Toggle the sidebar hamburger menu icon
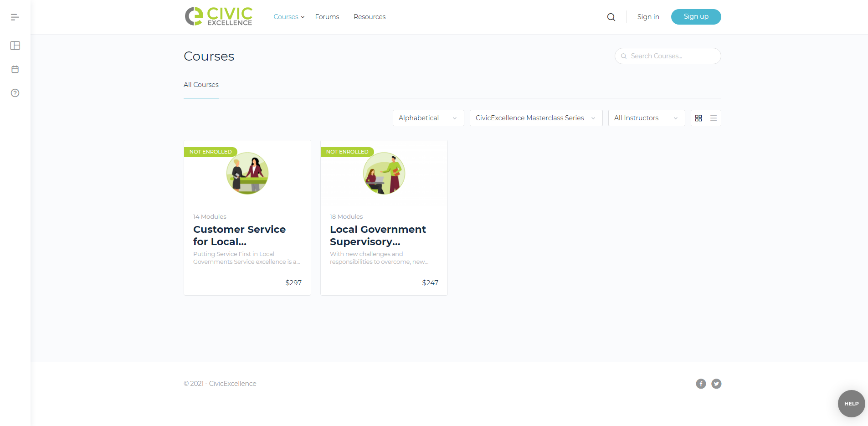The image size is (868, 426). pyautogui.click(x=15, y=17)
